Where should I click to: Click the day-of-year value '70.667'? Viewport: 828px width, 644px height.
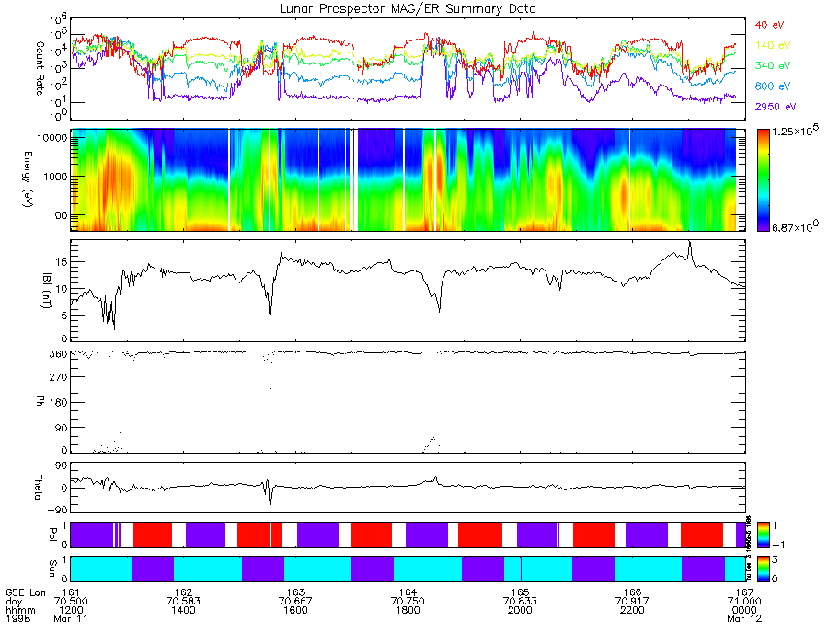(x=295, y=602)
